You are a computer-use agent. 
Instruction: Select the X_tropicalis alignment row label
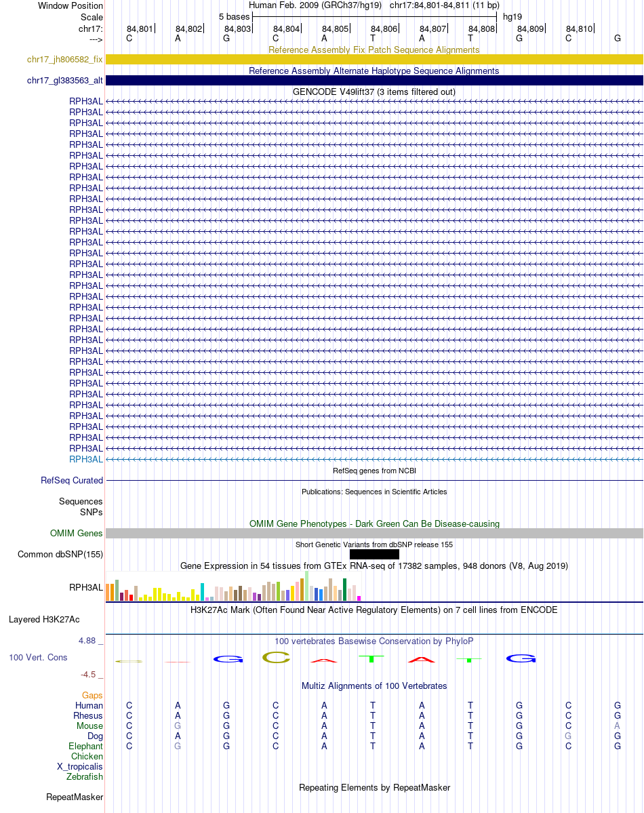click(x=80, y=766)
